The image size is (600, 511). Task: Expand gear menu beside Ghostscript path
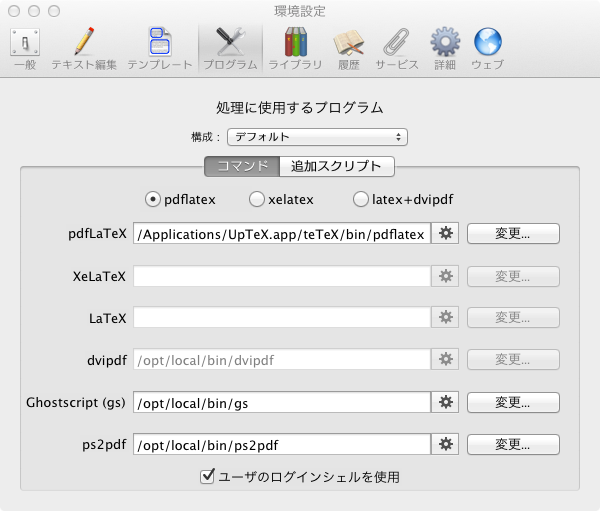pyautogui.click(x=445, y=402)
